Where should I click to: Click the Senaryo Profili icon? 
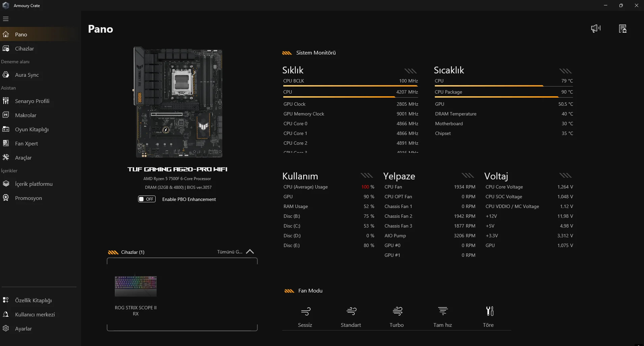[x=6, y=101]
